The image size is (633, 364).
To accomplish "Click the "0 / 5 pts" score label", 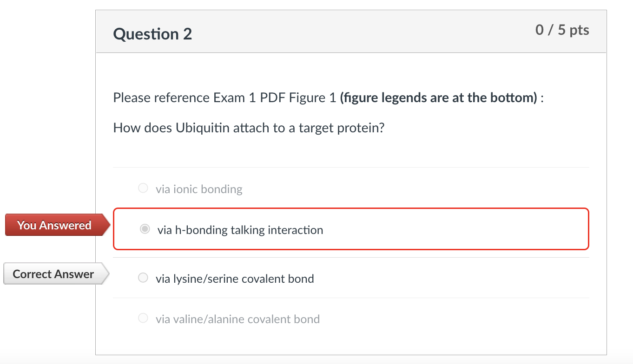I will click(563, 30).
